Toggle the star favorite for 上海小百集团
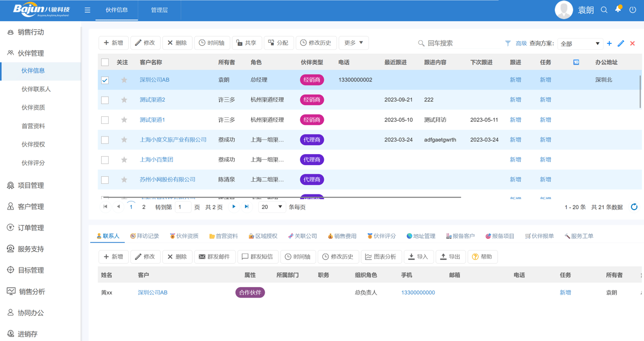The image size is (644, 341). tap(123, 159)
